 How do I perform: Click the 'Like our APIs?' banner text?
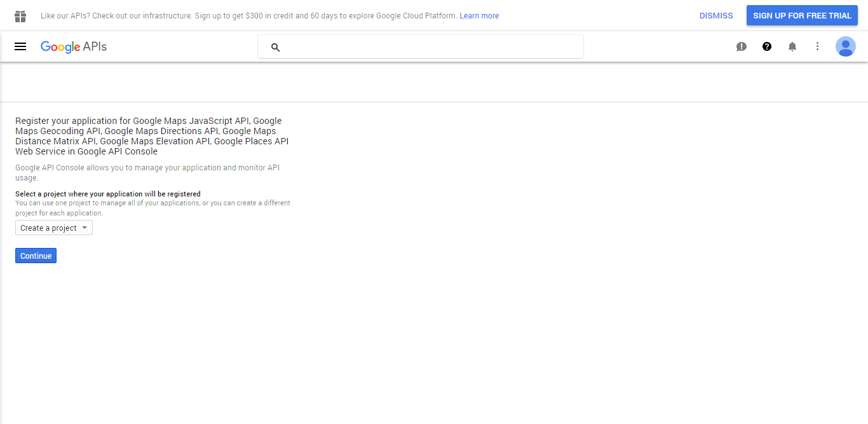pyautogui.click(x=249, y=16)
